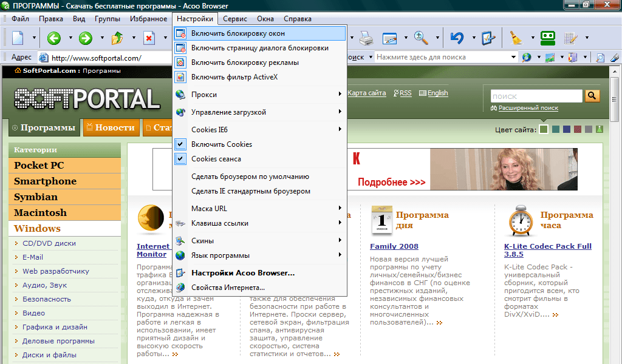Viewport: 622px width, 364px height.
Task: Click the SoftPortal поиск input field
Action: click(x=536, y=96)
